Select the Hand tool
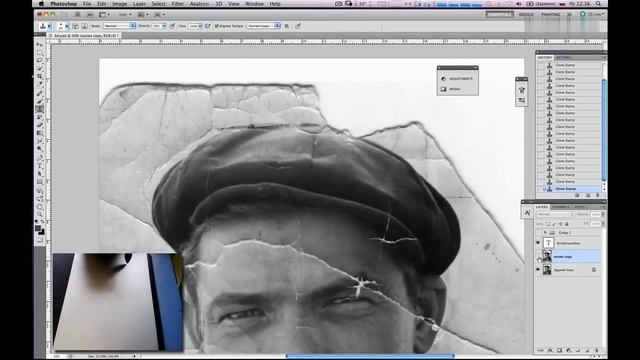Image resolution: width=640 pixels, height=360 pixels. coord(40,207)
